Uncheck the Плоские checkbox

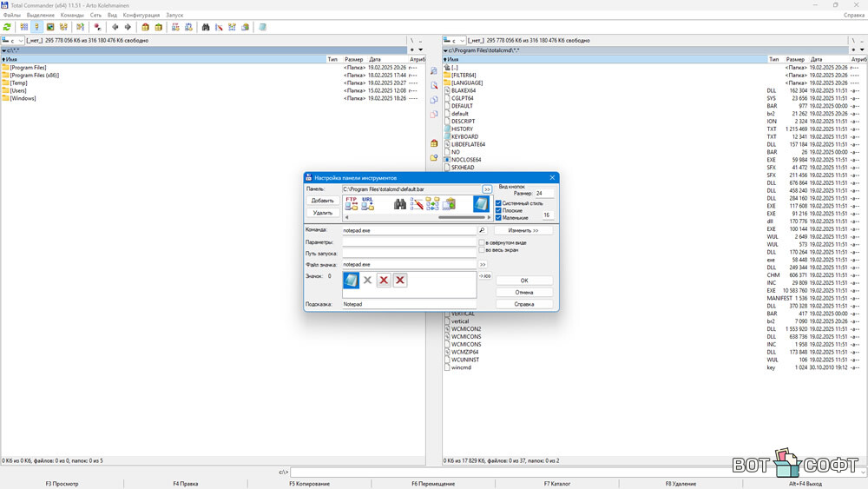pos(498,210)
